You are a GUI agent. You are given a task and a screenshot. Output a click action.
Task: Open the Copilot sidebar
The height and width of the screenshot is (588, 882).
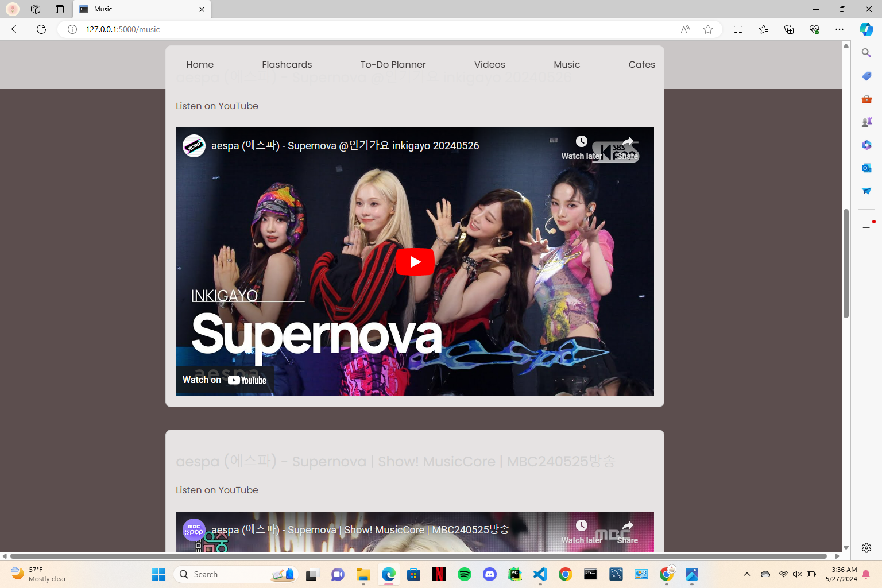[866, 29]
